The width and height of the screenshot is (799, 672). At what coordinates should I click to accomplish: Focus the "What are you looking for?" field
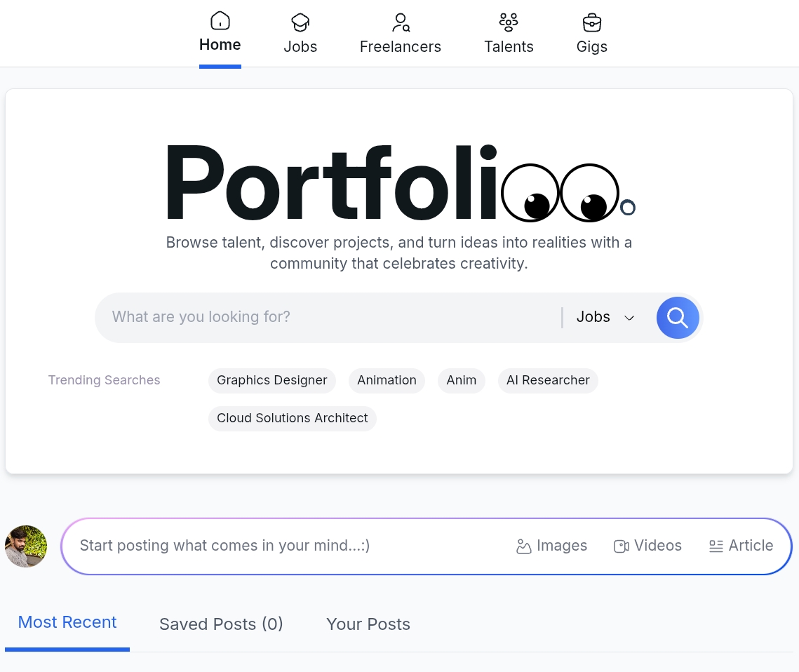click(330, 317)
